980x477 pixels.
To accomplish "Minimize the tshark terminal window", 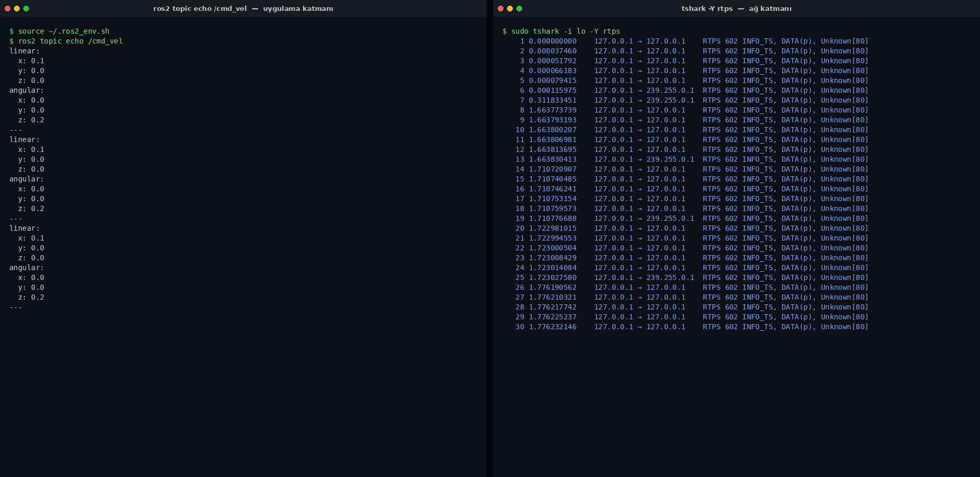I will [x=510, y=8].
